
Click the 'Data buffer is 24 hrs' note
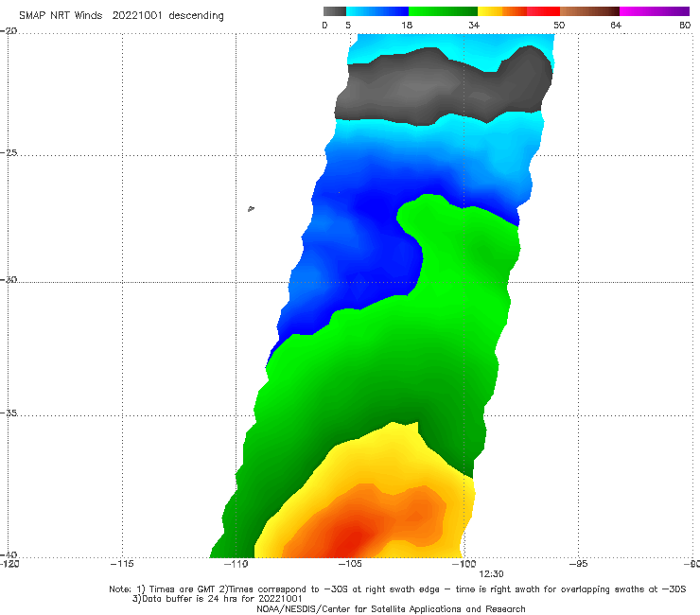217,599
